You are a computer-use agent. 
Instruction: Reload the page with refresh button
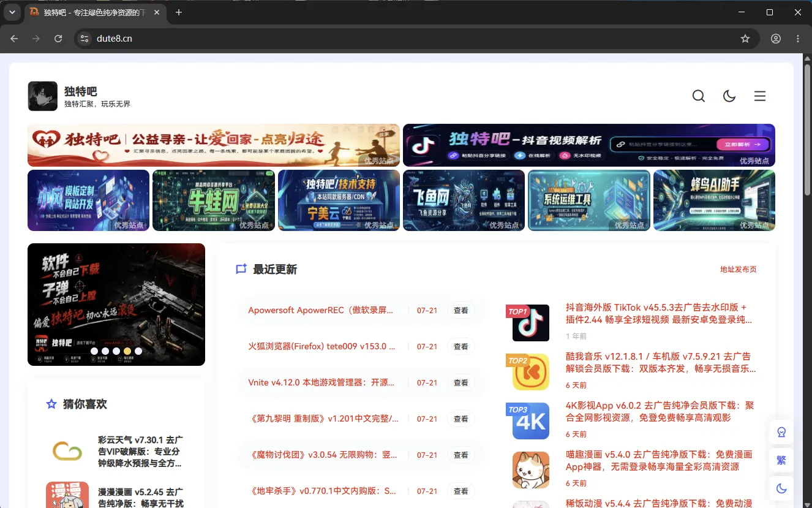(58, 39)
